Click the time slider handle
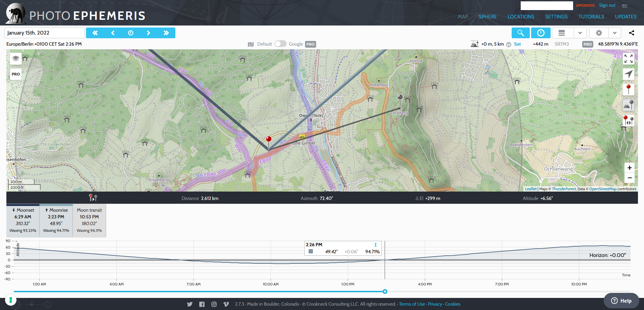 [x=385, y=292]
